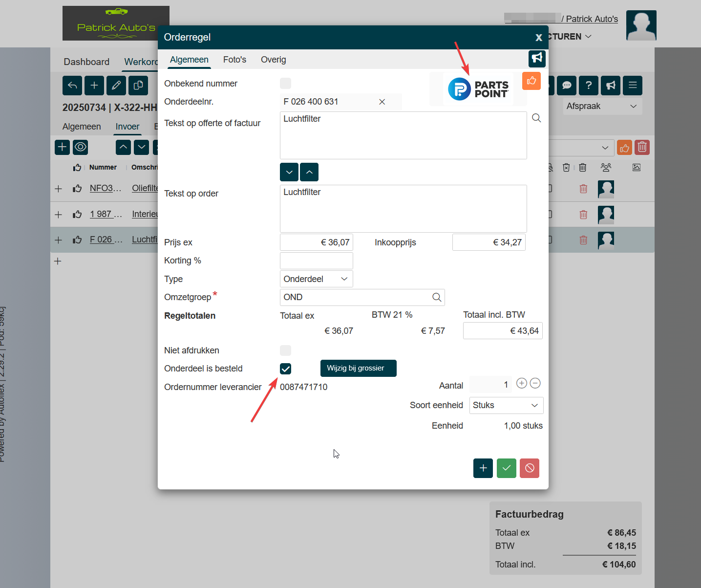Click the red cancel icon in the dialog
Image resolution: width=701 pixels, height=588 pixels.
click(x=530, y=468)
